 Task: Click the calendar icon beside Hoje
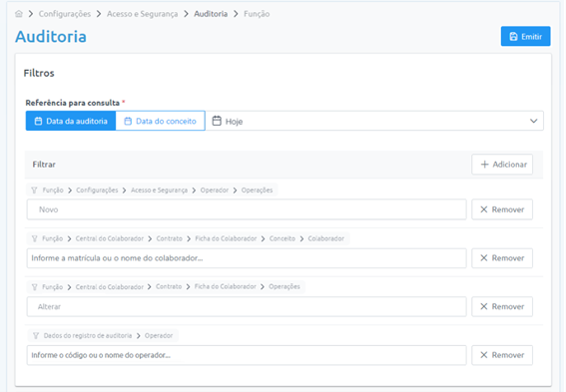(217, 121)
